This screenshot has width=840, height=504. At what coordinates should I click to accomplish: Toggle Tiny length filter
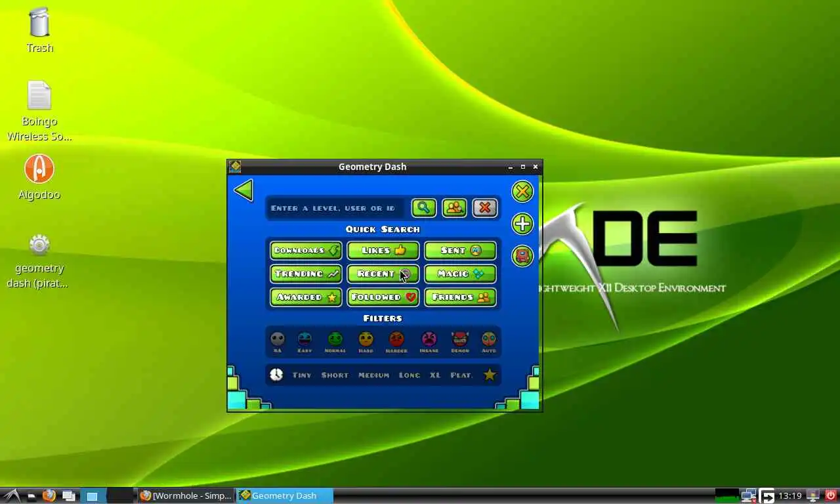[x=302, y=375]
